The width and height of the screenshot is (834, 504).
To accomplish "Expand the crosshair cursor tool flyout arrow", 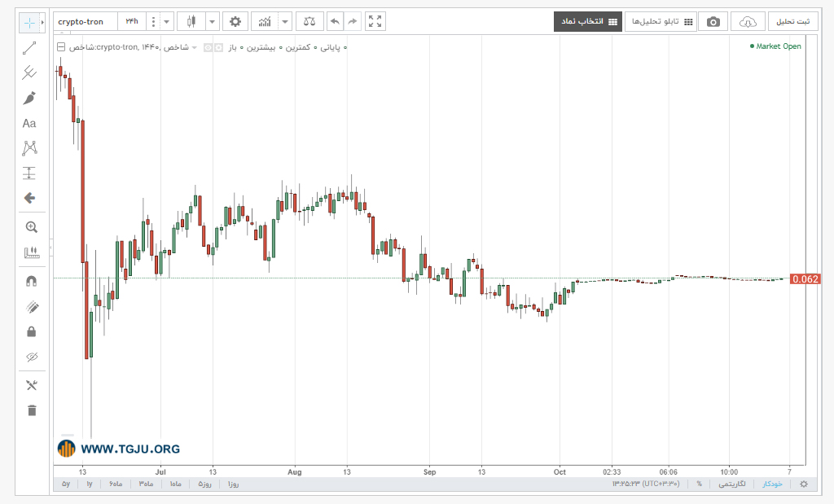I will (42, 22).
